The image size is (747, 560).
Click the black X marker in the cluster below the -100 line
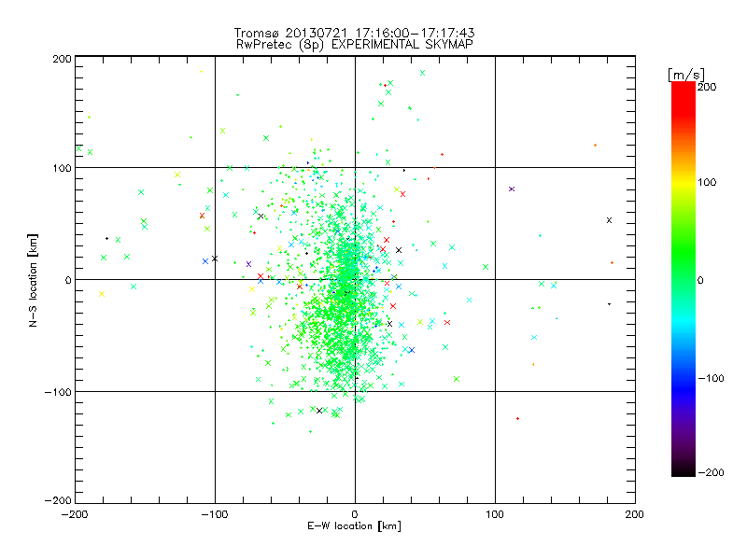pyautogui.click(x=319, y=411)
